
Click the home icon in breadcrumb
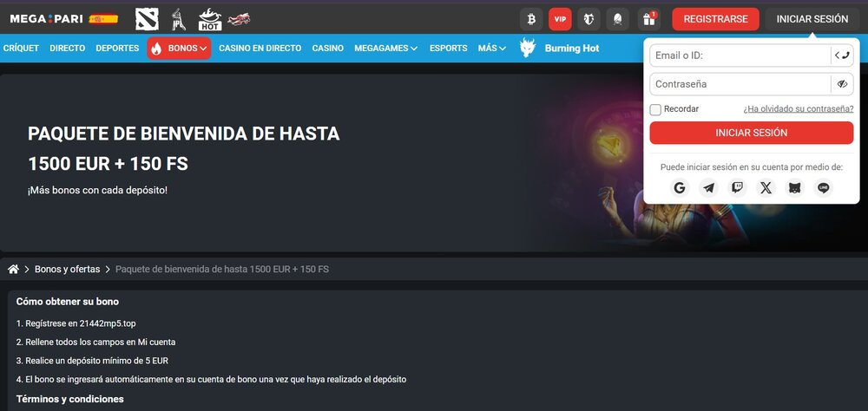tap(13, 270)
